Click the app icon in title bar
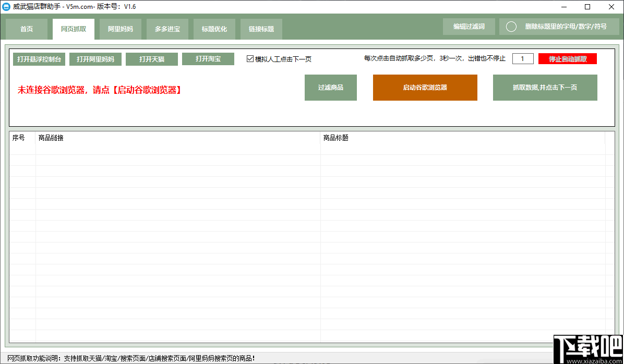Image resolution: width=624 pixels, height=364 pixels. pos(6,6)
